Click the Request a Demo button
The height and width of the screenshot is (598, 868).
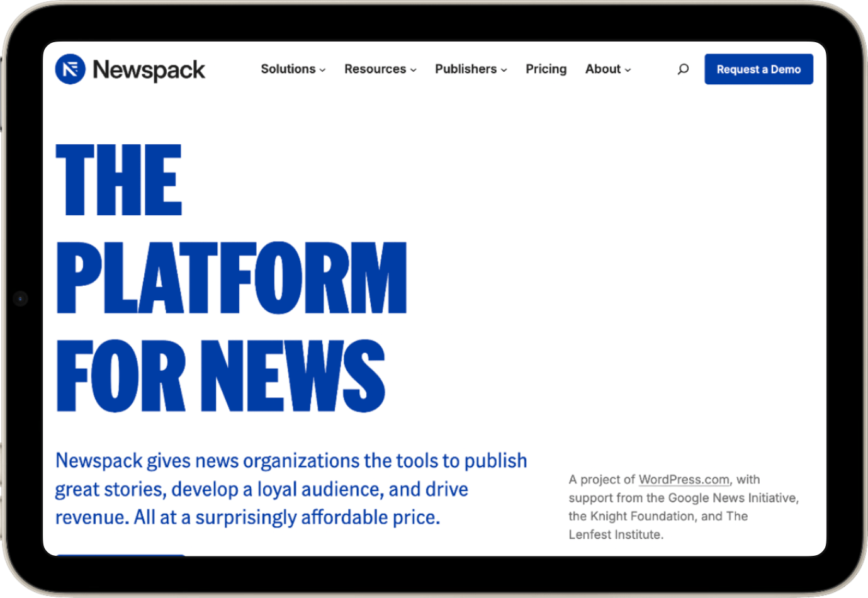tap(758, 69)
